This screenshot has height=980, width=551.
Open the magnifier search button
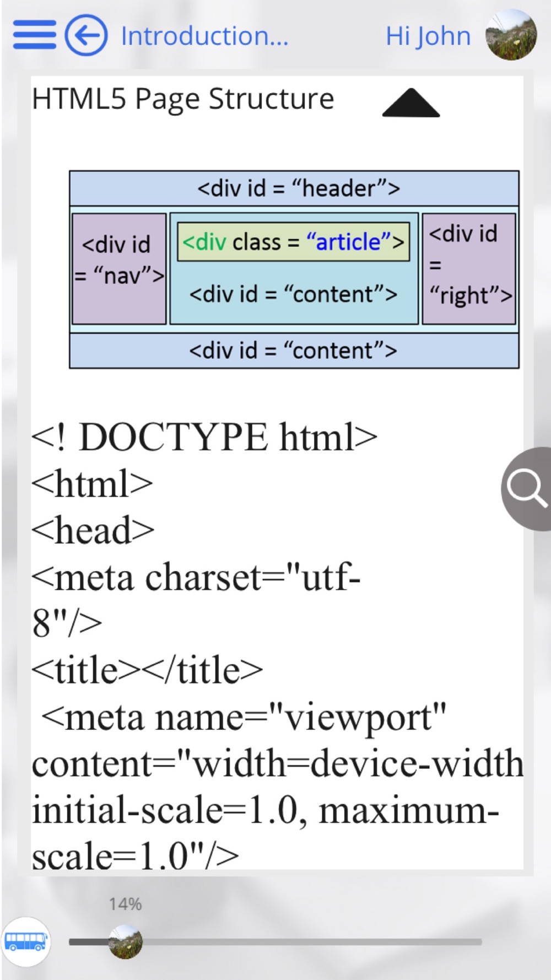tap(527, 489)
